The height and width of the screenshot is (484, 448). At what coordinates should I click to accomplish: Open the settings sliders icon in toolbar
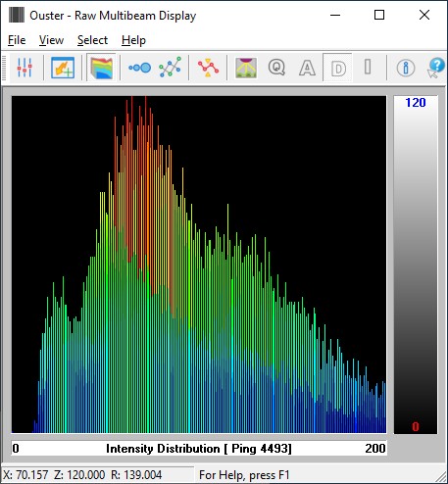(25, 68)
